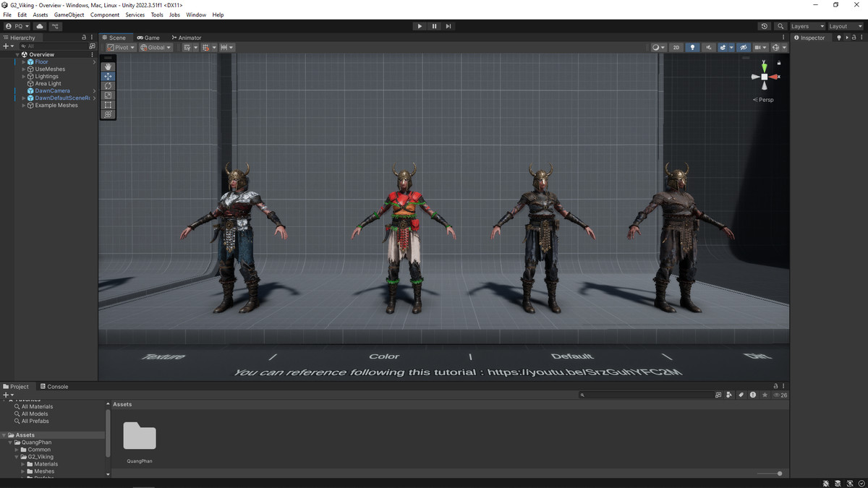Screen dimensions: 868x488
Task: Open the Layers dropdown
Action: pos(807,26)
